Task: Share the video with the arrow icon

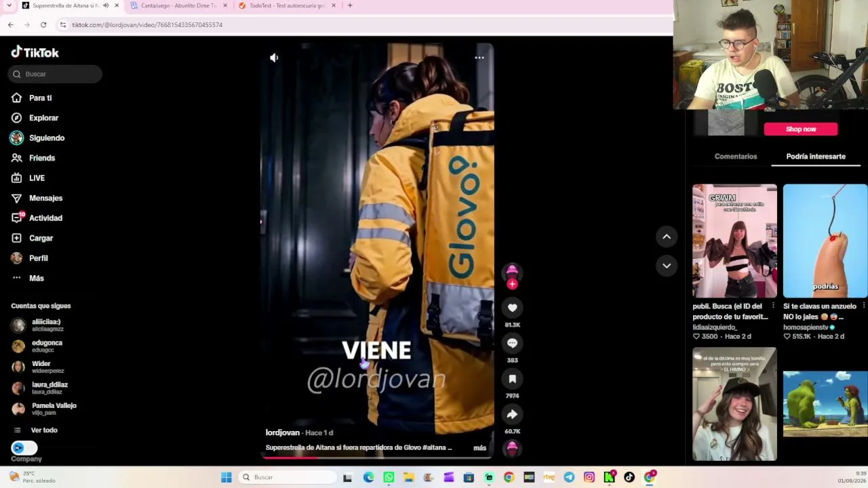Action: tap(512, 414)
